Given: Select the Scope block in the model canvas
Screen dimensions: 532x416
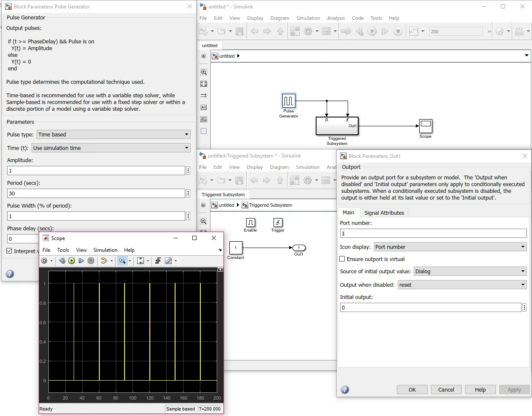Looking at the screenshot, I should [x=426, y=126].
